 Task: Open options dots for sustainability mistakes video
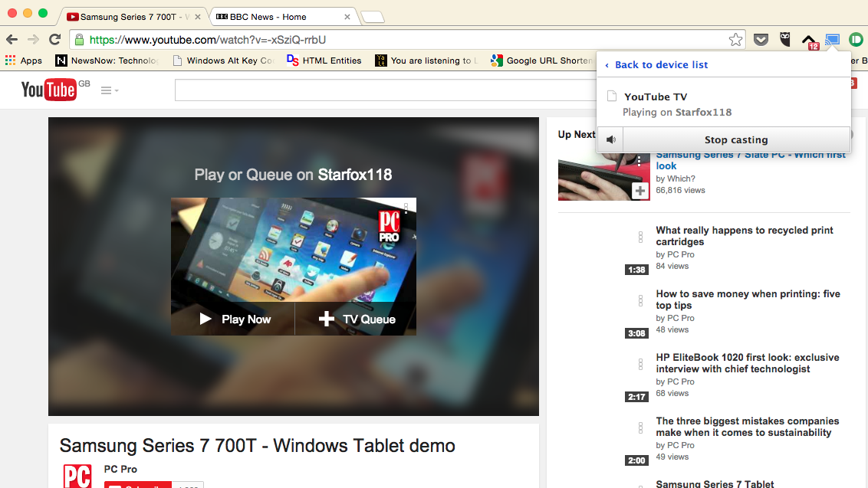tap(640, 427)
